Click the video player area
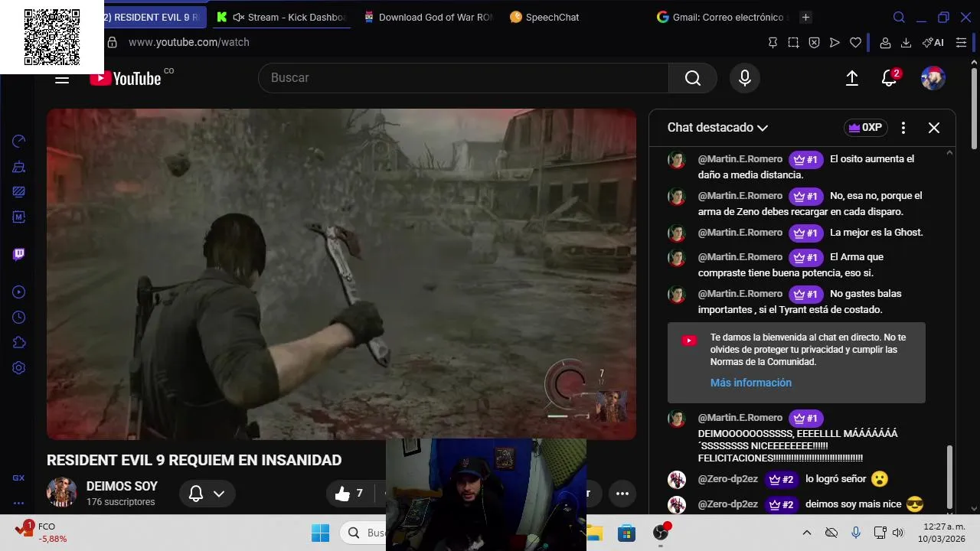Screen dimensions: 980x551 tap(341, 274)
